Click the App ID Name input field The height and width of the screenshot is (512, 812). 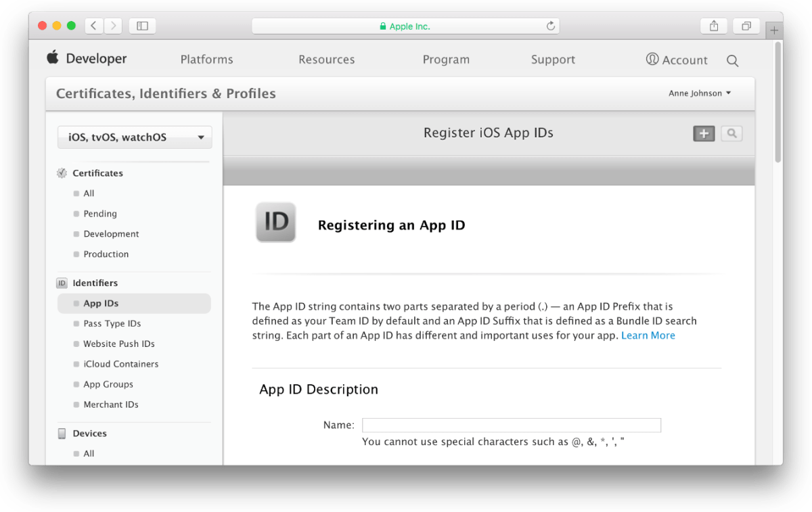pyautogui.click(x=512, y=425)
